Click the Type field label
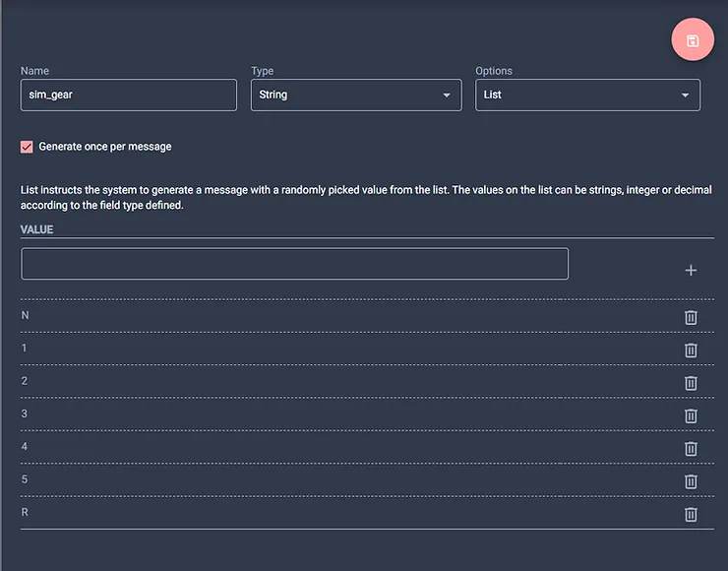The height and width of the screenshot is (571, 728). 263,71
